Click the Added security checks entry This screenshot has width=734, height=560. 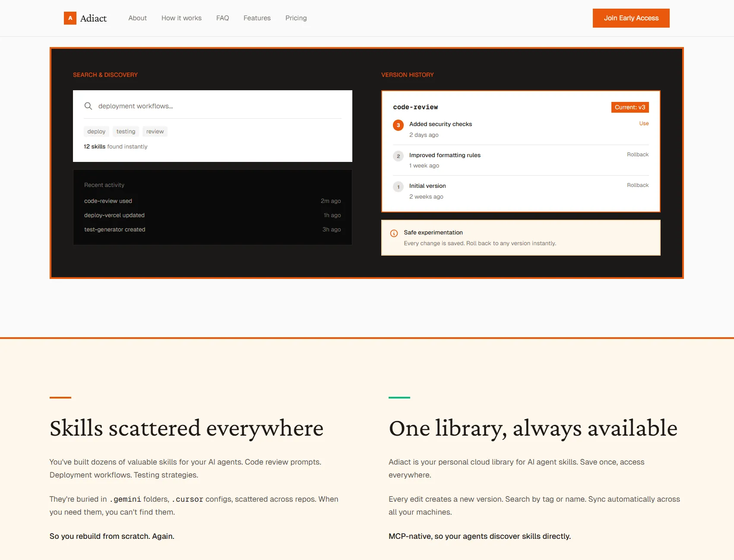[x=440, y=124]
